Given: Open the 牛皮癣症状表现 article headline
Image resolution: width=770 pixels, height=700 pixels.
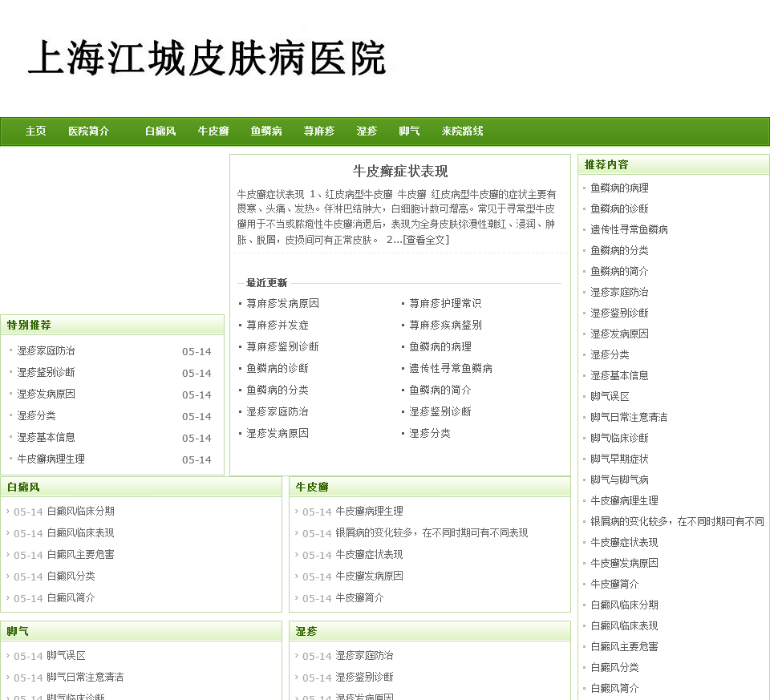Looking at the screenshot, I should 399,172.
